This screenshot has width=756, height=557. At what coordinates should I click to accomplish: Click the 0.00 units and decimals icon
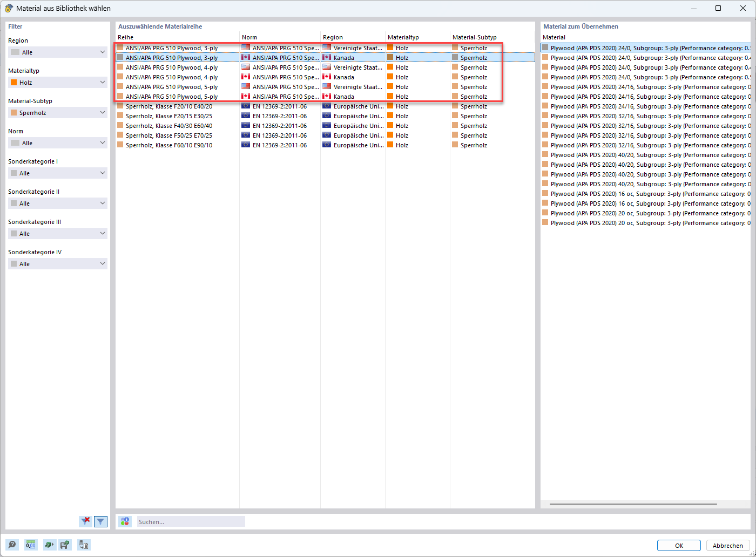click(31, 545)
